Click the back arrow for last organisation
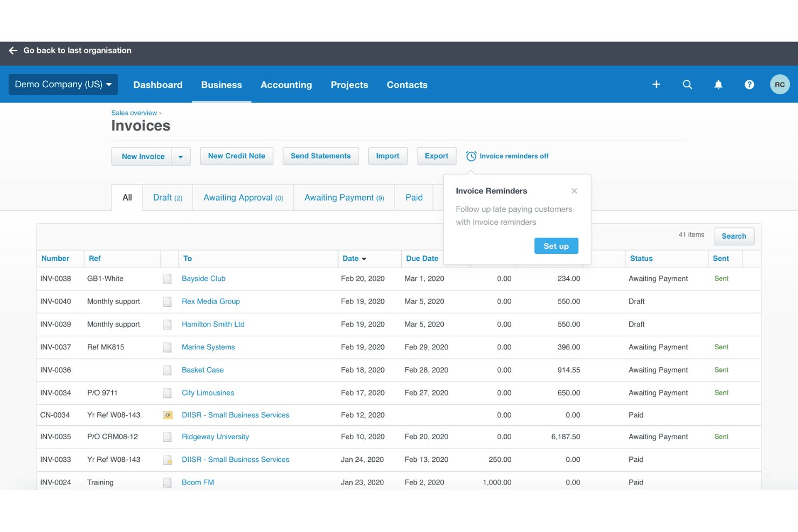798x532 pixels. coord(13,51)
